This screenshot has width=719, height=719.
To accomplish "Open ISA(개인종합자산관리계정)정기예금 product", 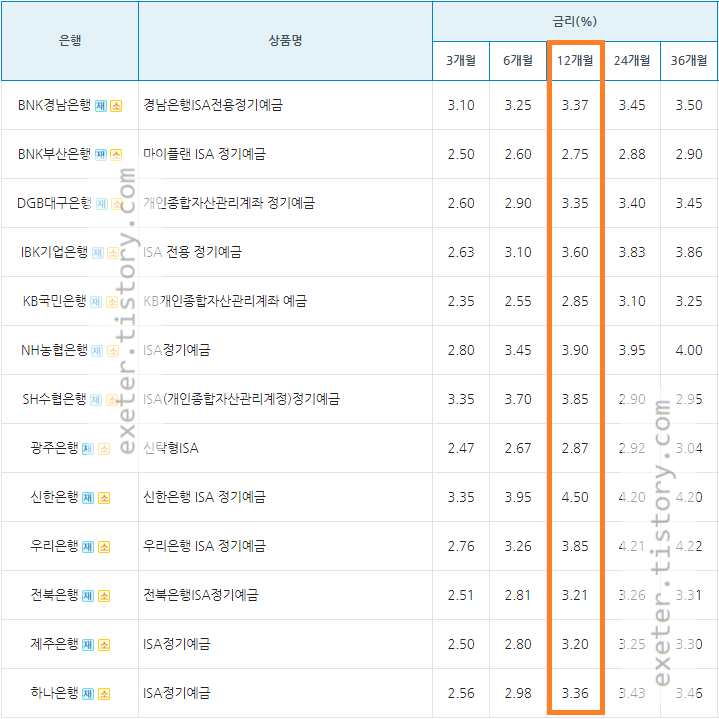I will [x=241, y=399].
